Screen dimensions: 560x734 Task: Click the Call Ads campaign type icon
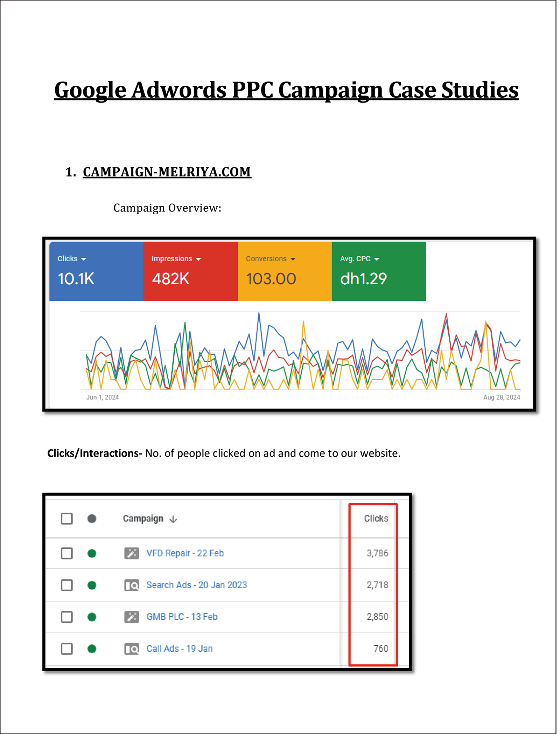point(132,649)
